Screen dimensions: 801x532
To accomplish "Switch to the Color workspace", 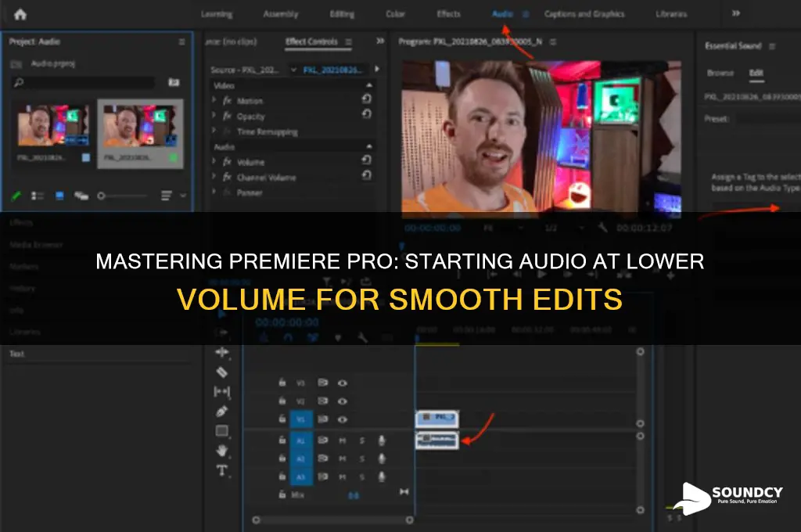I will (x=395, y=14).
